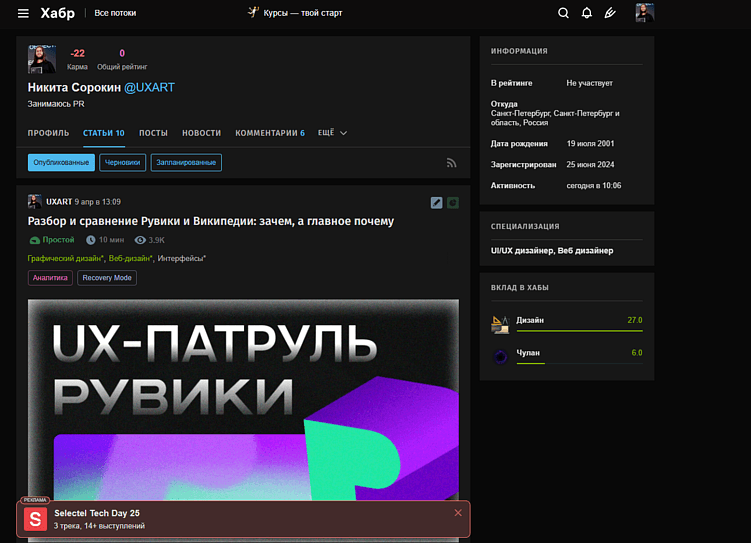
Task: Expand the ЕЩЁ tab dropdown
Action: [x=332, y=133]
